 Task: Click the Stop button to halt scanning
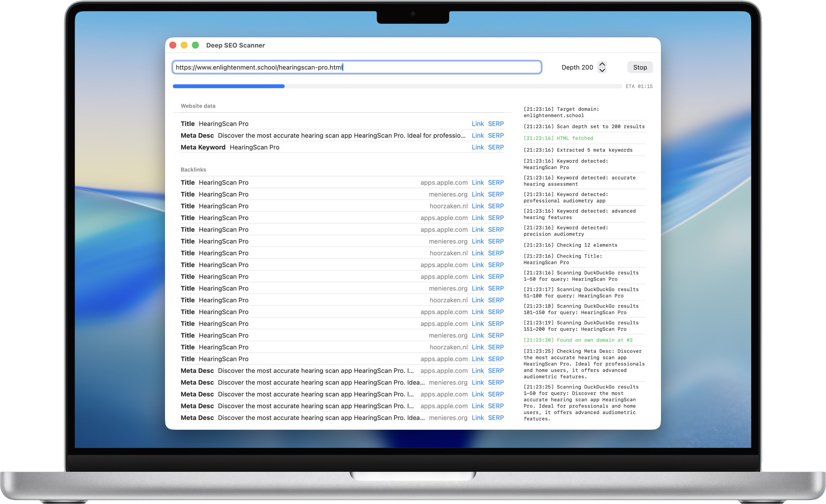click(x=639, y=67)
